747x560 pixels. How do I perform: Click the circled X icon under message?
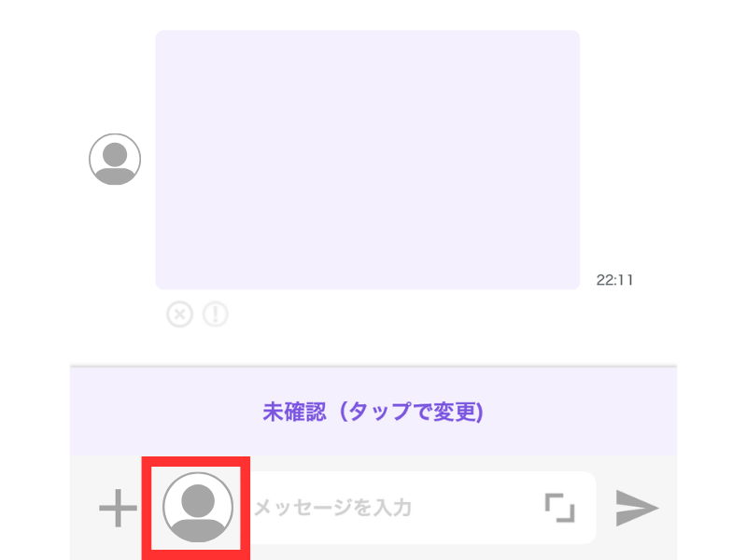pyautogui.click(x=179, y=315)
